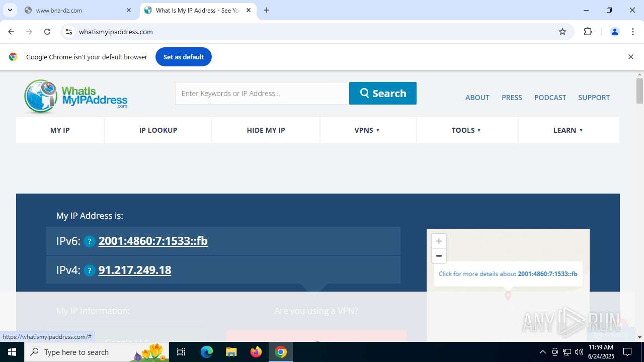Open the Chrome profile icon

click(614, 32)
